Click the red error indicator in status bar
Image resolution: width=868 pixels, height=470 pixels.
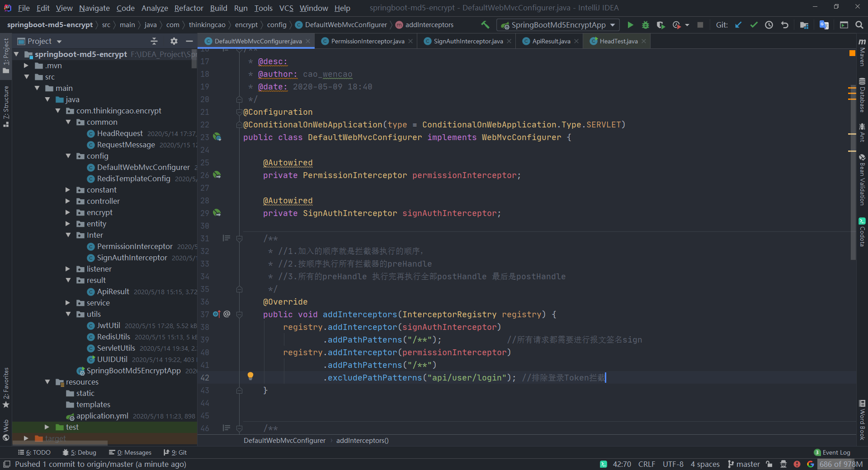(x=797, y=464)
